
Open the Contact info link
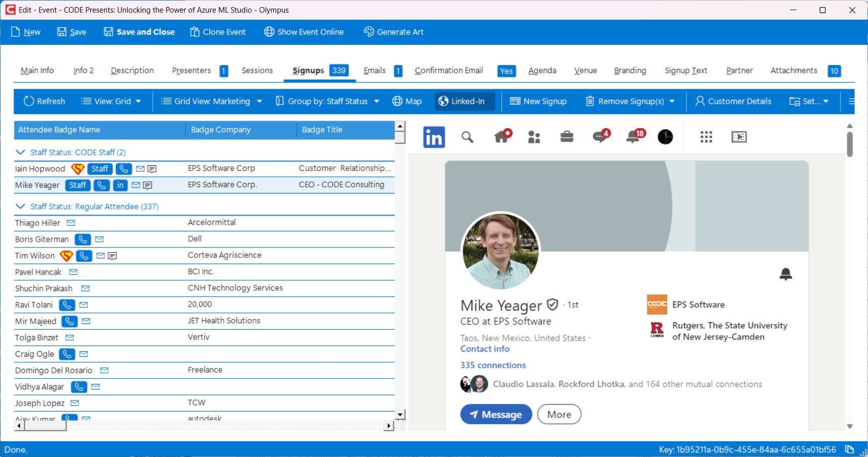click(x=485, y=349)
